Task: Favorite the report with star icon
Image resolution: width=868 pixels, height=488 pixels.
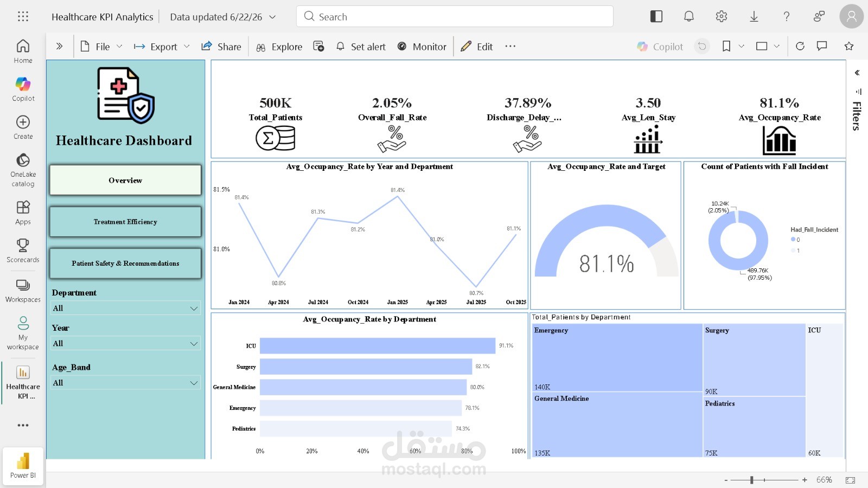Action: (x=849, y=47)
